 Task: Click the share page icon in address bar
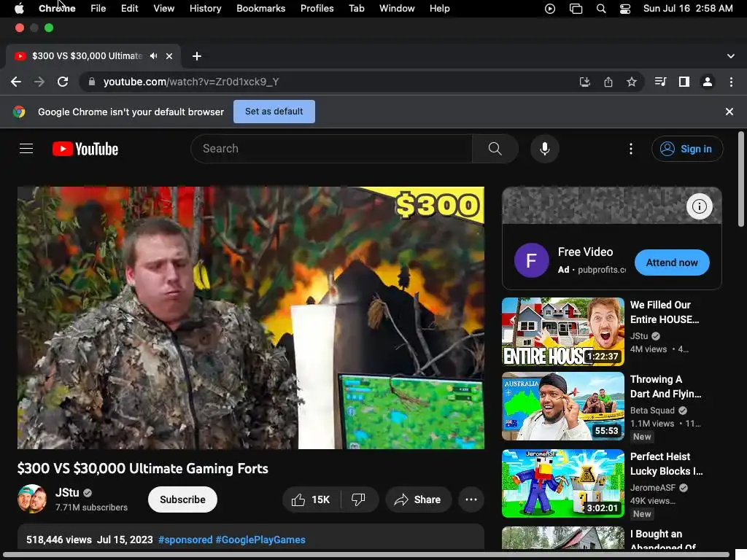(608, 82)
